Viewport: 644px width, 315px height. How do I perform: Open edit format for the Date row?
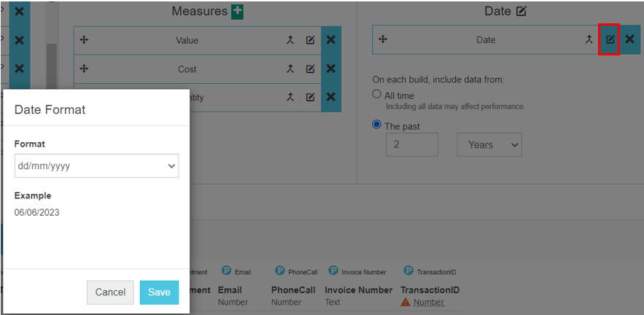click(x=610, y=39)
